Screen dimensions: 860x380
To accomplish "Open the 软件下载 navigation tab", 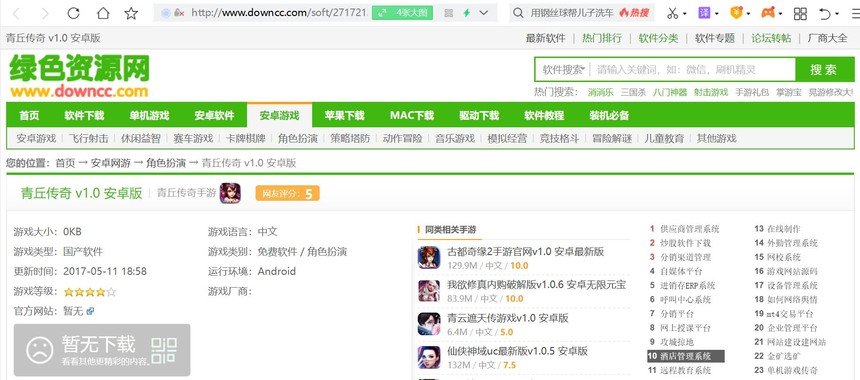I will point(84,115).
